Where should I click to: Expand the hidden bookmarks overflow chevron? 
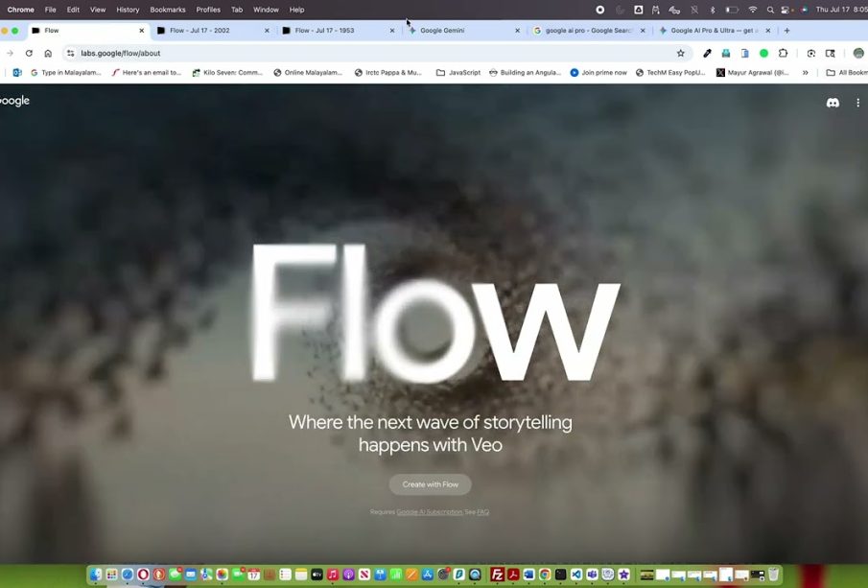click(x=806, y=73)
